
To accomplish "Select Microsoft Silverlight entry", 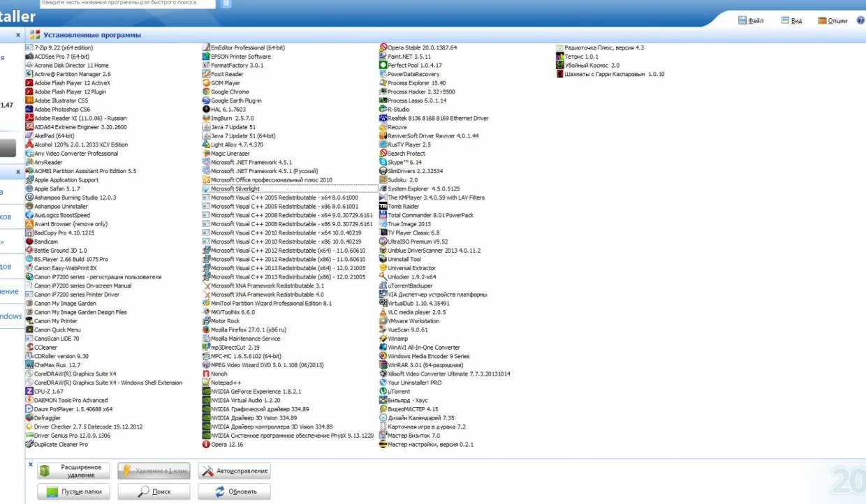I will point(288,188).
